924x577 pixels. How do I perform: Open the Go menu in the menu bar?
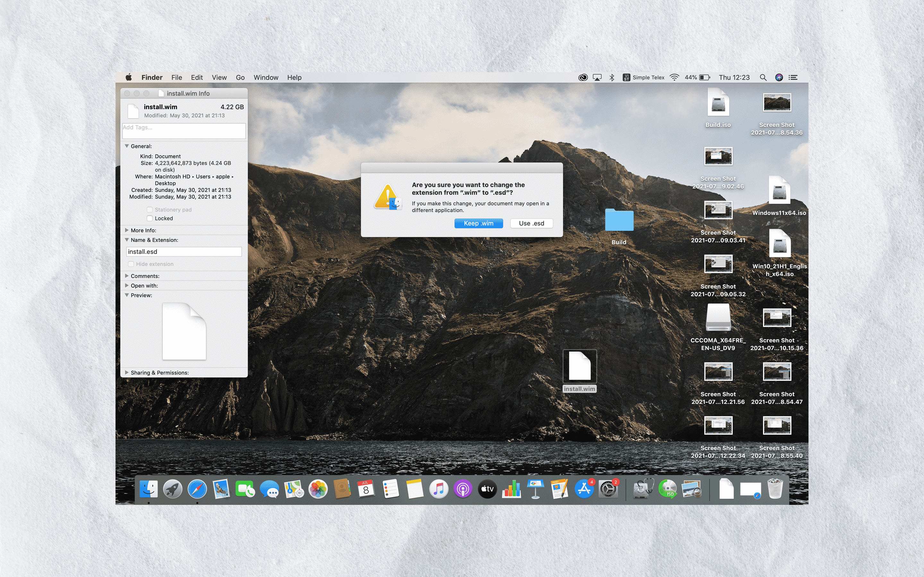point(240,77)
